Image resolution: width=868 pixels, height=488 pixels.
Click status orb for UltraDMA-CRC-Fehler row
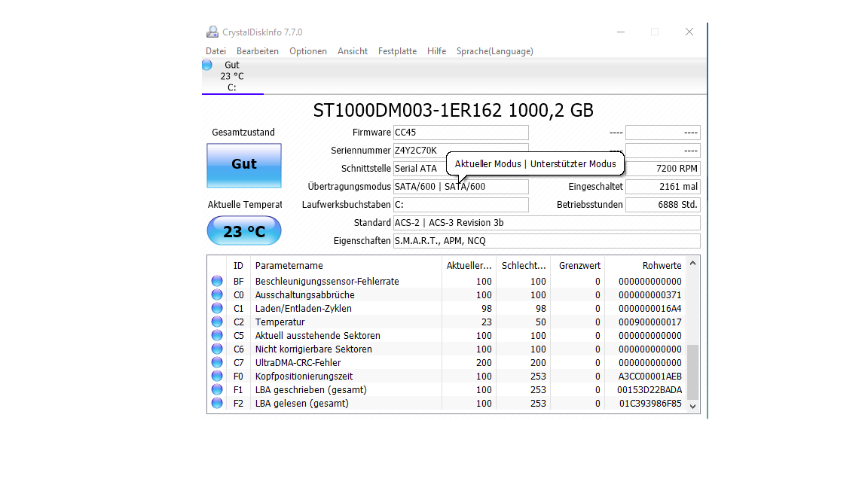[x=217, y=362]
